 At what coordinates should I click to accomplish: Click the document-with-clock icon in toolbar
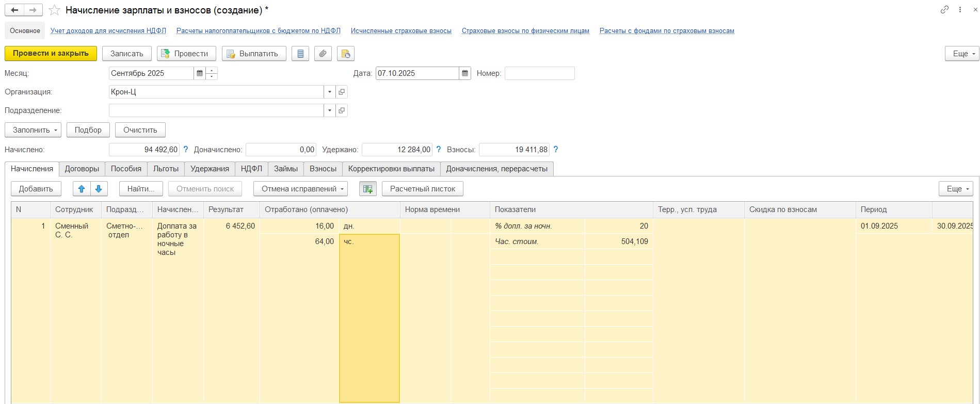346,54
